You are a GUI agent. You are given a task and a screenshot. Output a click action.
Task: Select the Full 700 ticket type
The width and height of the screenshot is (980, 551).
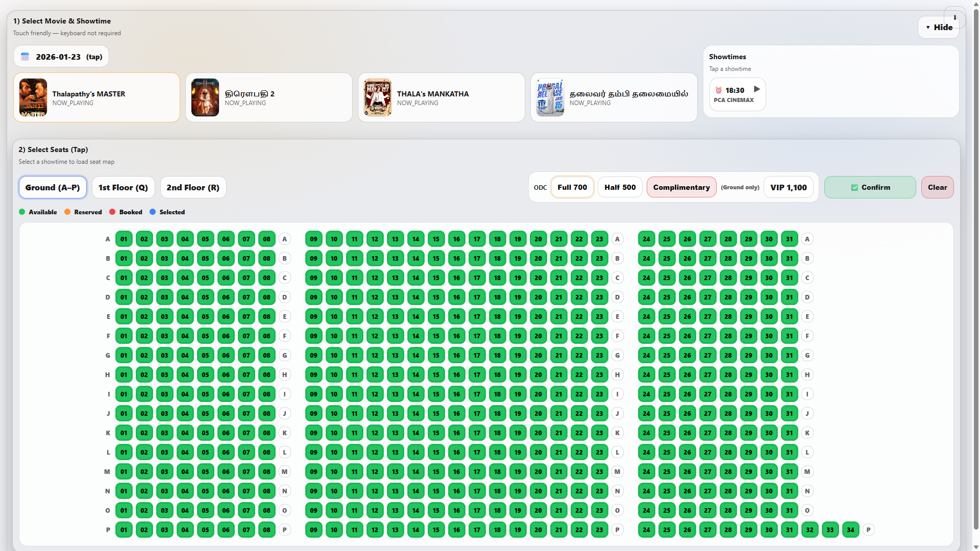click(x=572, y=187)
